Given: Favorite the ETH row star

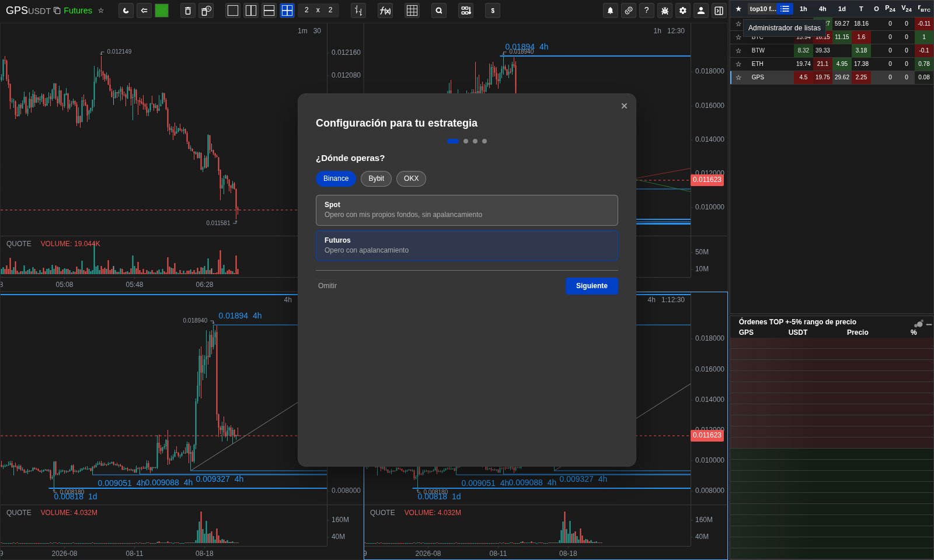Looking at the screenshot, I should tap(738, 64).
